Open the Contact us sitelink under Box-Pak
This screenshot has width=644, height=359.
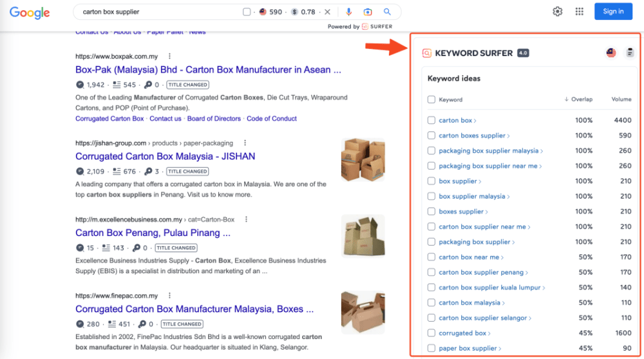point(165,119)
